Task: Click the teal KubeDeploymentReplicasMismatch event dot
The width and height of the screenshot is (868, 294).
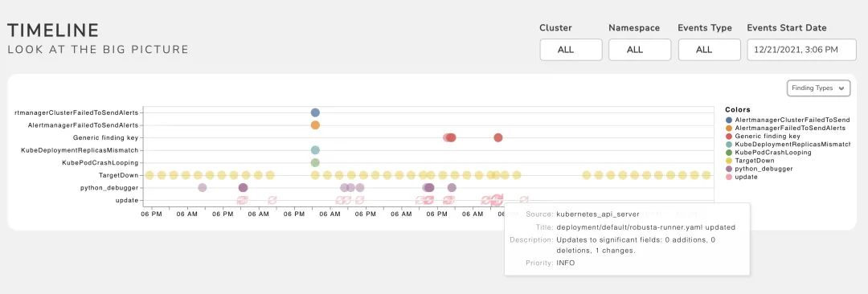Action: (x=315, y=150)
